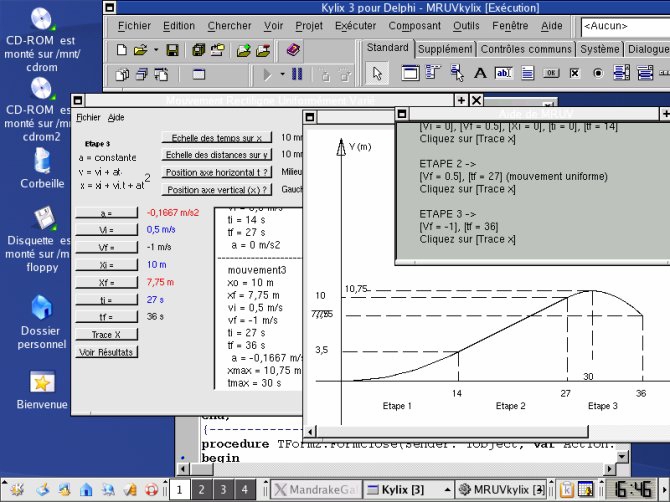
Task: Select the Memo component icon
Action: tap(528, 73)
